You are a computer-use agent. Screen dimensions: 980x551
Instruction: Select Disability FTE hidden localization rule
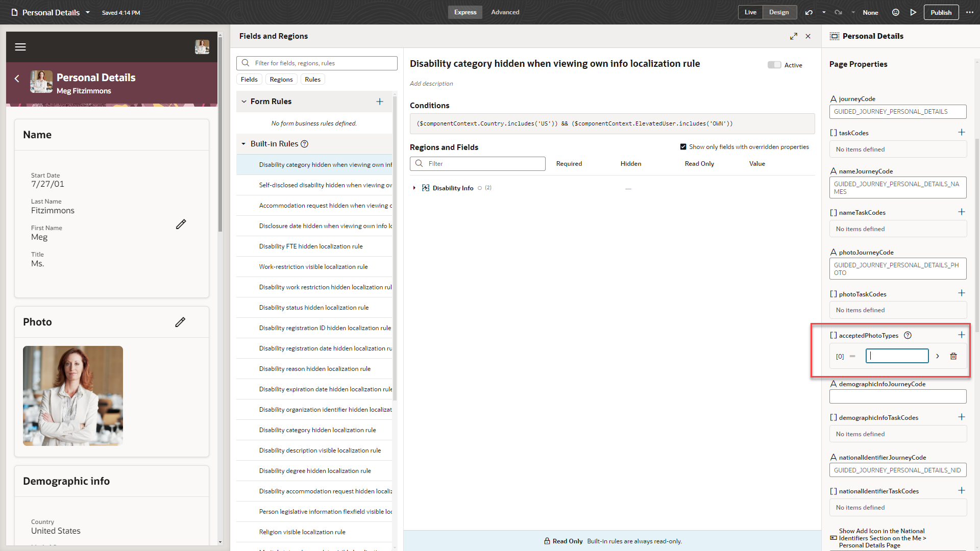coord(310,246)
